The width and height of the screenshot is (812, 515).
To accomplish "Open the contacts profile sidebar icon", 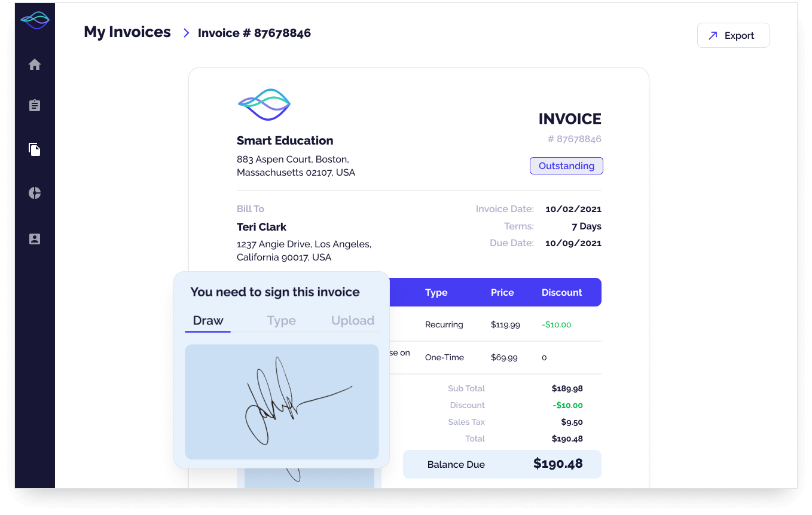I will (x=35, y=239).
